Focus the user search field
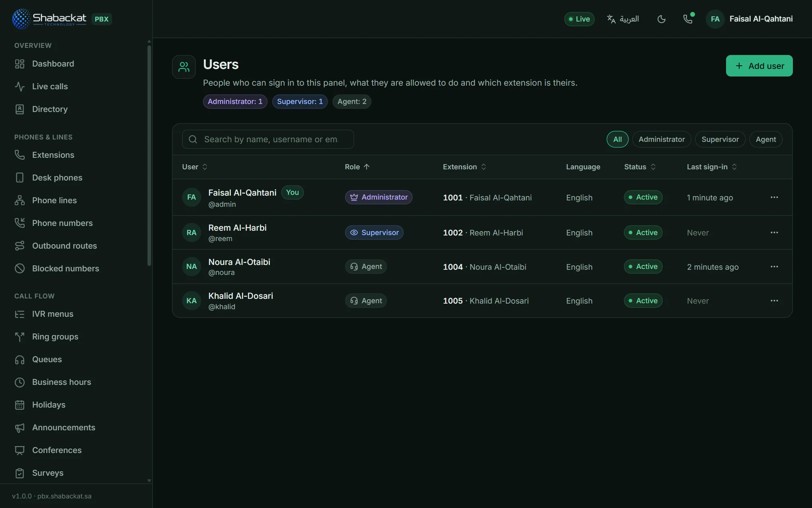 268,139
